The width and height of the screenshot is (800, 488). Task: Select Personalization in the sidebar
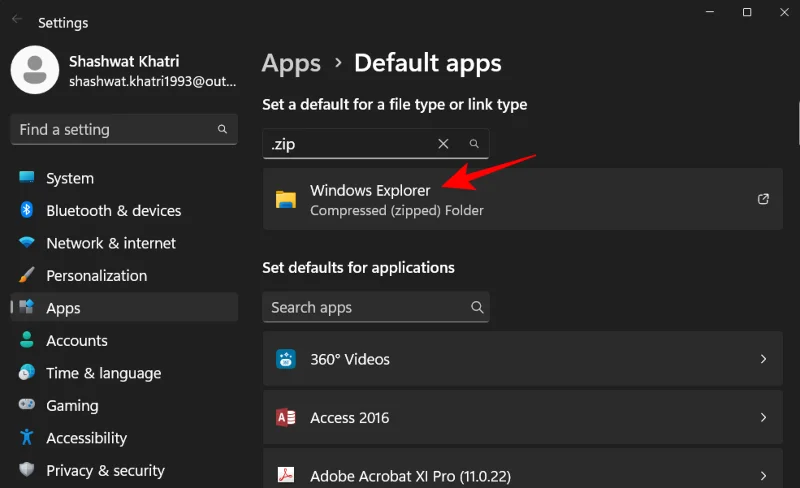(124, 276)
